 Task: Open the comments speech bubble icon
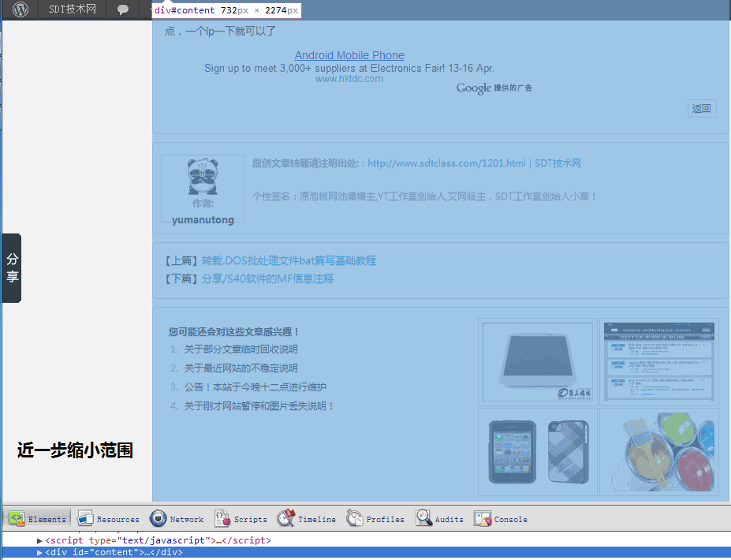(123, 9)
